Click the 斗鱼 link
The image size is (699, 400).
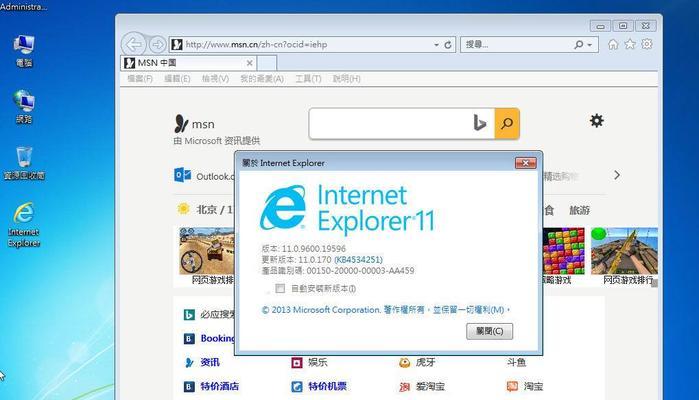[516, 362]
